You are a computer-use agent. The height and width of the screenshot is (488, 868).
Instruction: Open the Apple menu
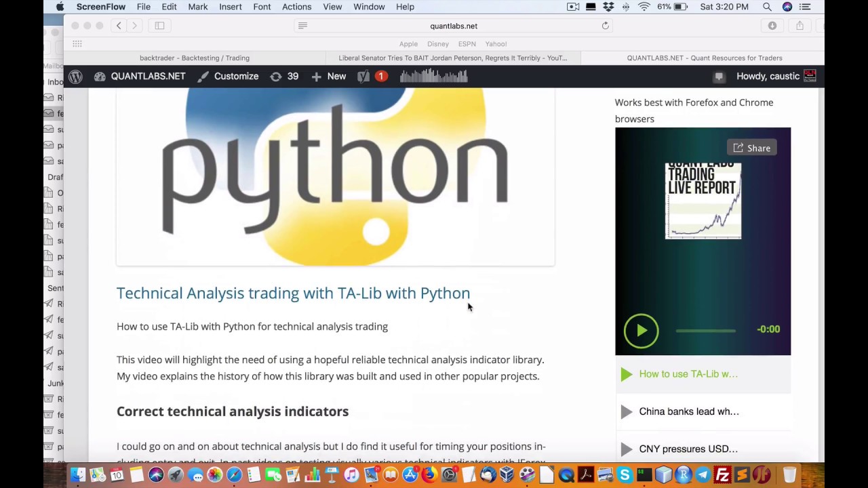60,7
